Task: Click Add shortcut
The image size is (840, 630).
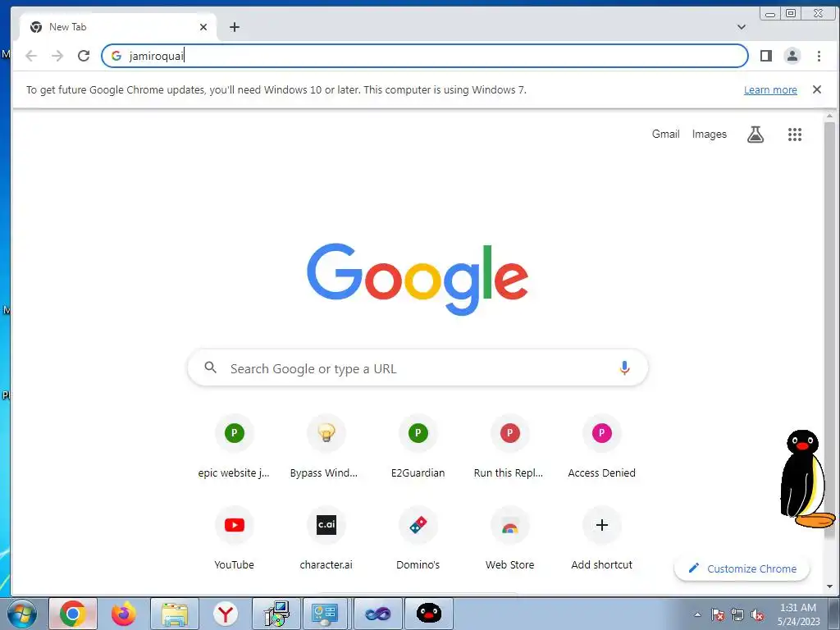Action: click(601, 538)
